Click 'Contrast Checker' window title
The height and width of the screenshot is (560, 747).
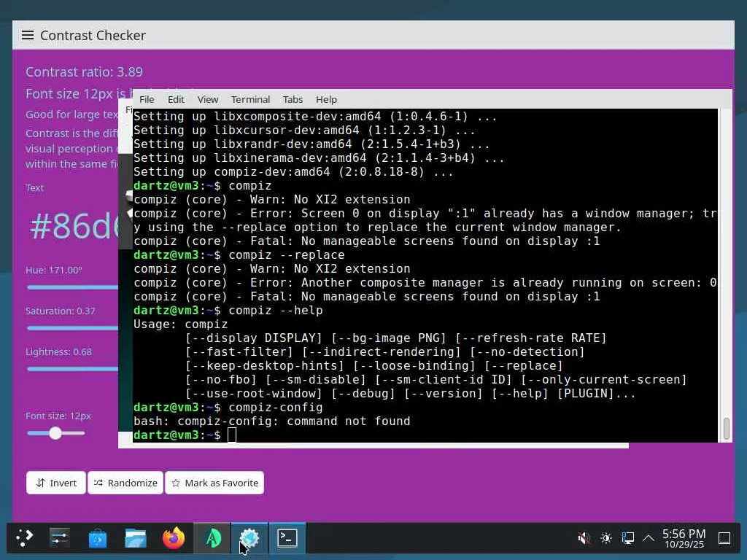pyautogui.click(x=93, y=35)
